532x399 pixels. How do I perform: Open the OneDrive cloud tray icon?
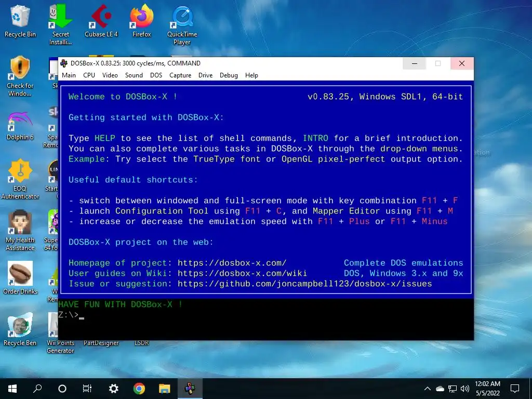coord(440,389)
